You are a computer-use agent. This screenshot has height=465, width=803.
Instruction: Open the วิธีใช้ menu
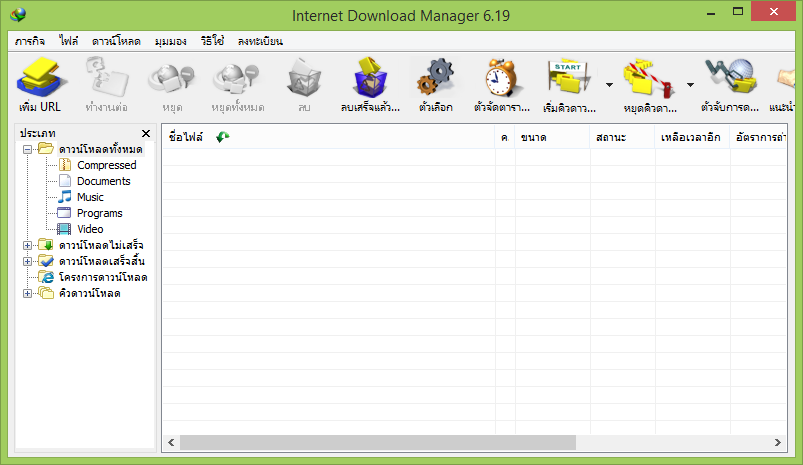point(213,41)
